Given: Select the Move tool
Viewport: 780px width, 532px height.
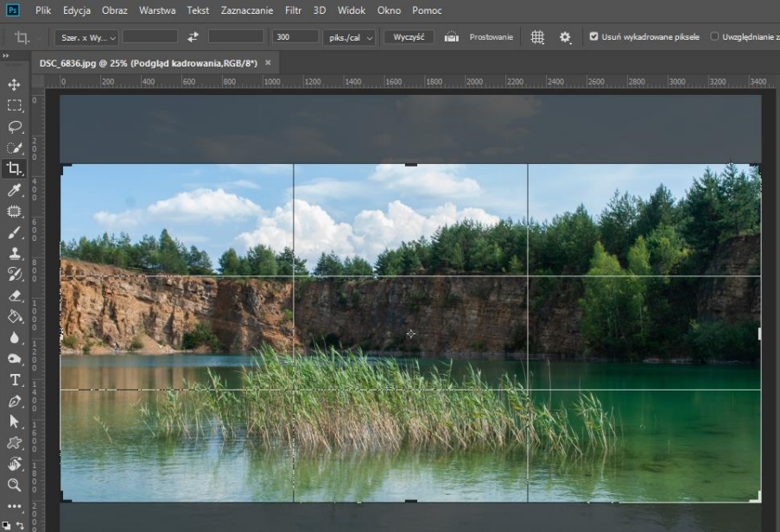Looking at the screenshot, I should 15,85.
